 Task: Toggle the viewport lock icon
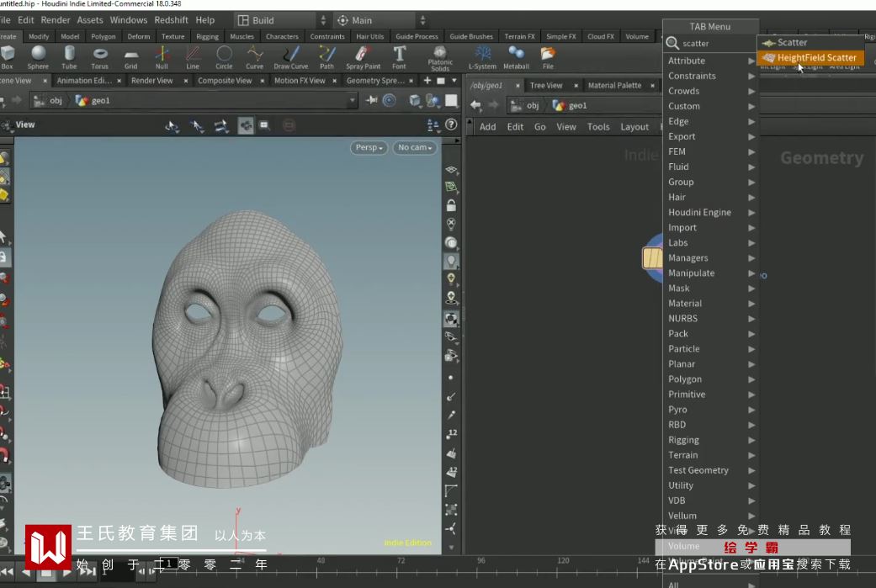coord(452,206)
